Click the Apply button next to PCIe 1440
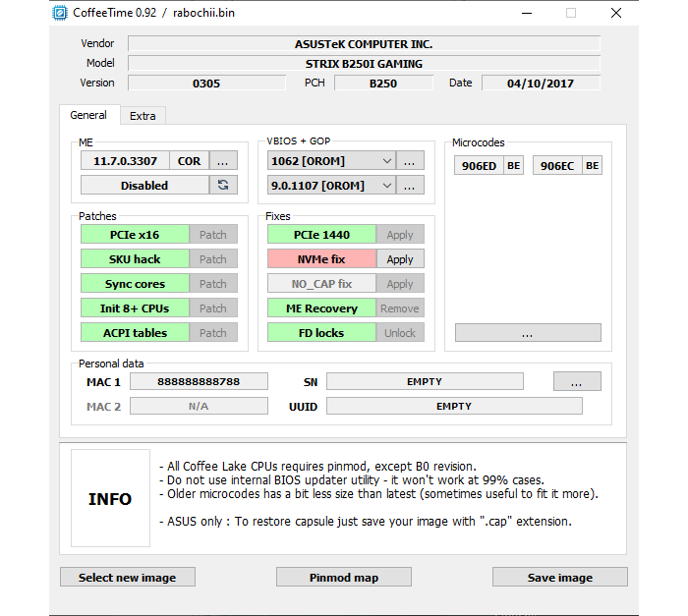This screenshot has width=688, height=616. (x=400, y=234)
